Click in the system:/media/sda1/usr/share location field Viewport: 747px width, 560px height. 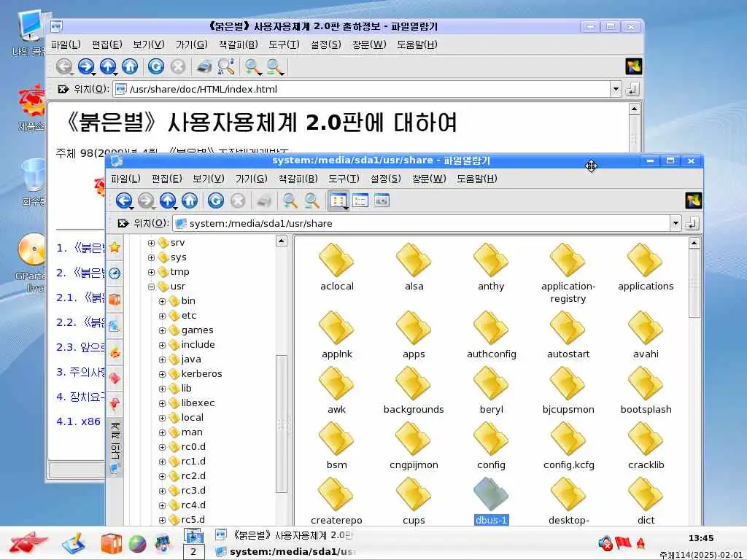[421, 223]
